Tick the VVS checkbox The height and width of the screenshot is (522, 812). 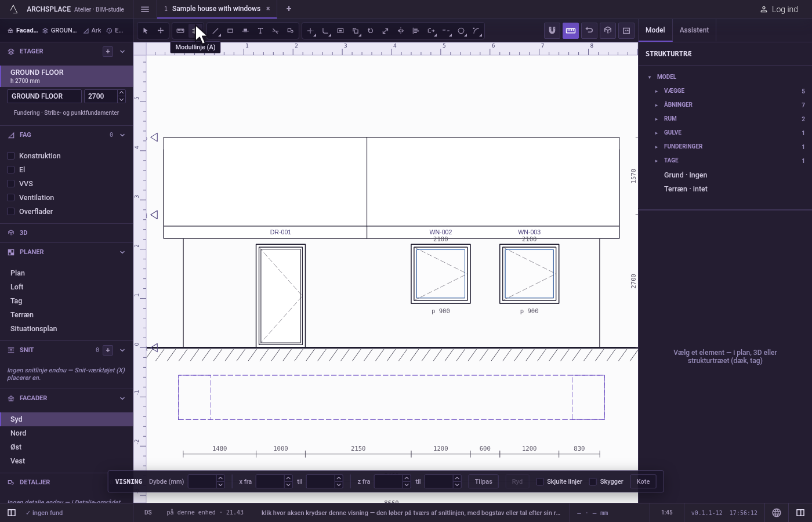(11, 184)
